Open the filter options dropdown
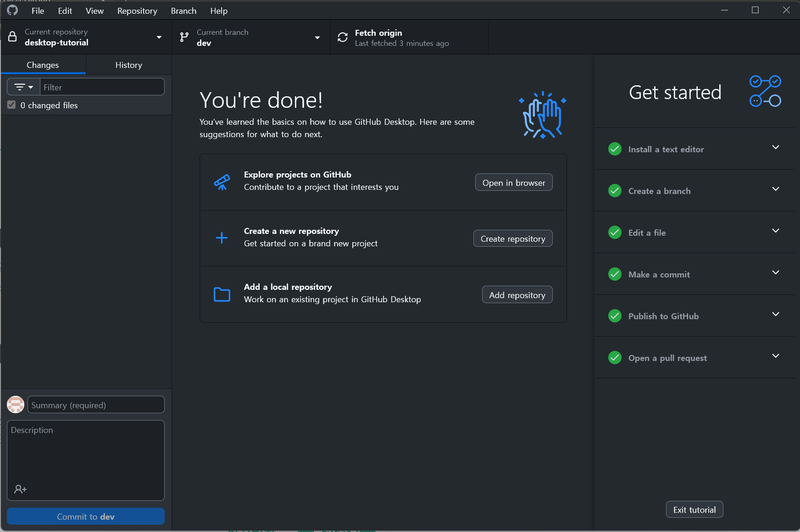Image resolution: width=800 pixels, height=532 pixels. click(23, 87)
